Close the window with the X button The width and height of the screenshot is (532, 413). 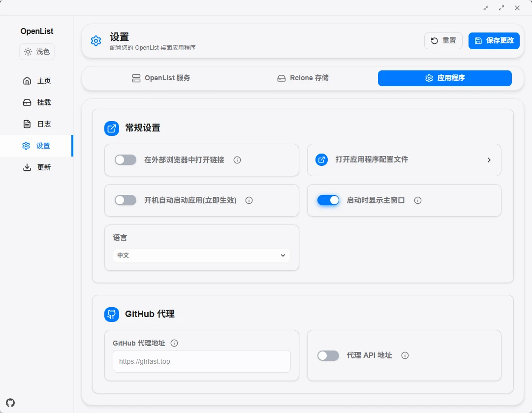pos(517,8)
